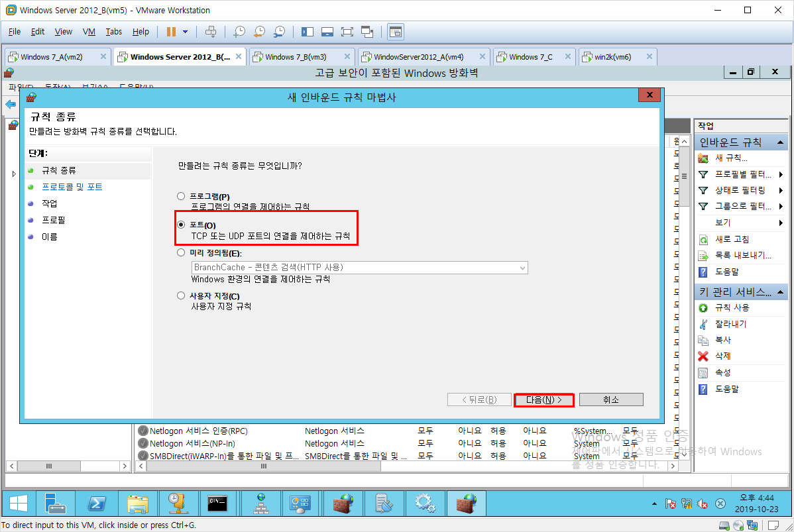The image size is (794, 532).
Task: Toggle the VMware library sidebar icon
Action: tap(308, 32)
